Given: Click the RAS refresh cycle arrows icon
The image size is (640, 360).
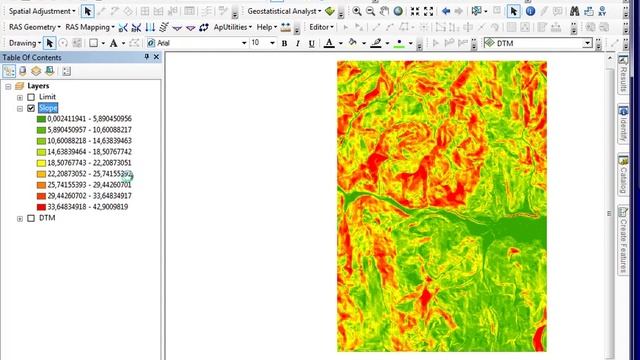Looking at the screenshot, I should (204, 27).
